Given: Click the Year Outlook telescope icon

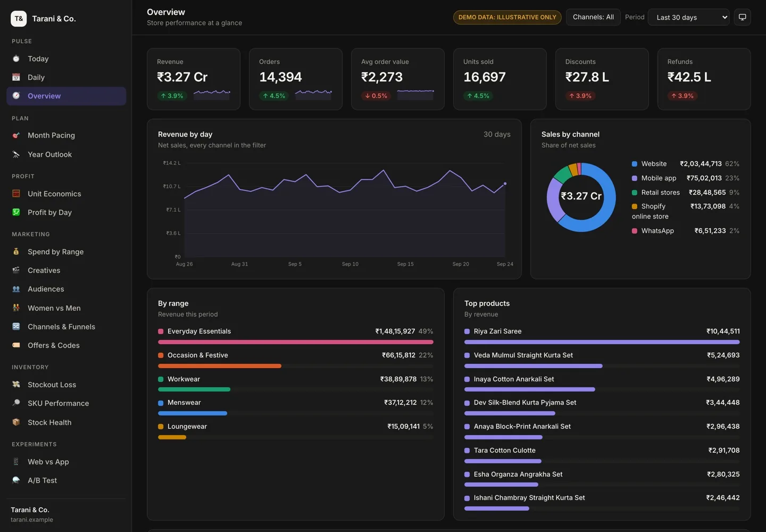Looking at the screenshot, I should point(16,154).
